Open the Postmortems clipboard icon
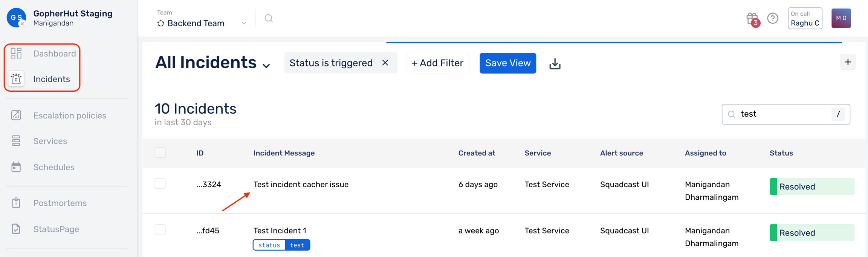Viewport: 868px width, 257px height. click(16, 203)
